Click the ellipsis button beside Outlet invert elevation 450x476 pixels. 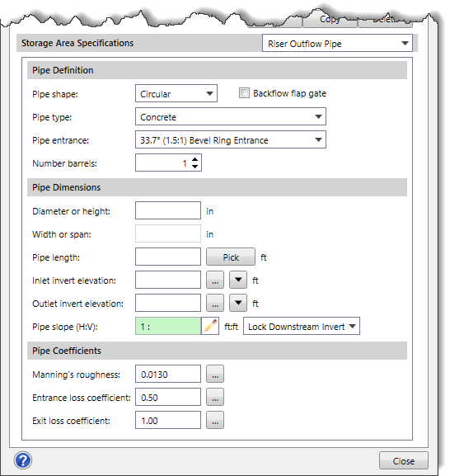(215, 303)
